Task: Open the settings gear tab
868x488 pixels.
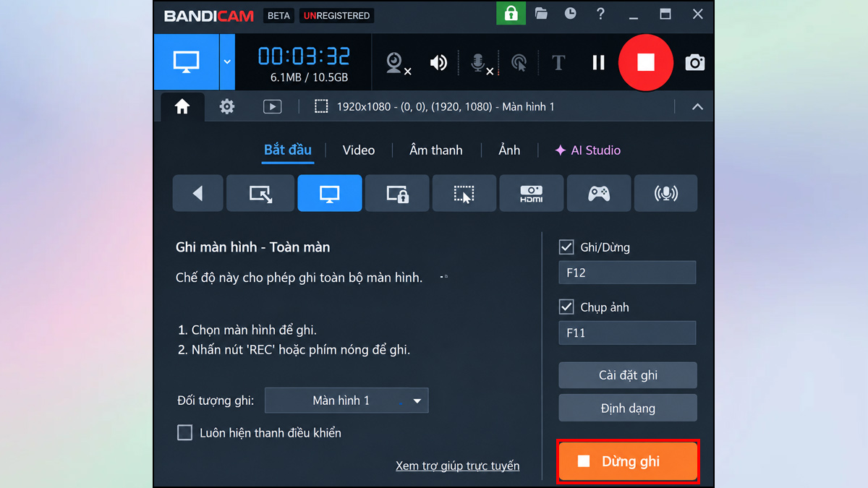Action: pos(227,107)
